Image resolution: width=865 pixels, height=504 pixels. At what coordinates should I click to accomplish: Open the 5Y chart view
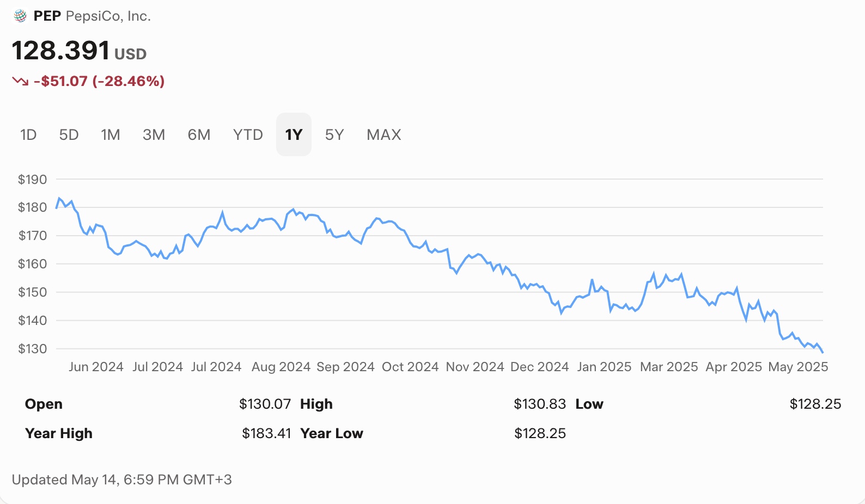(x=334, y=134)
